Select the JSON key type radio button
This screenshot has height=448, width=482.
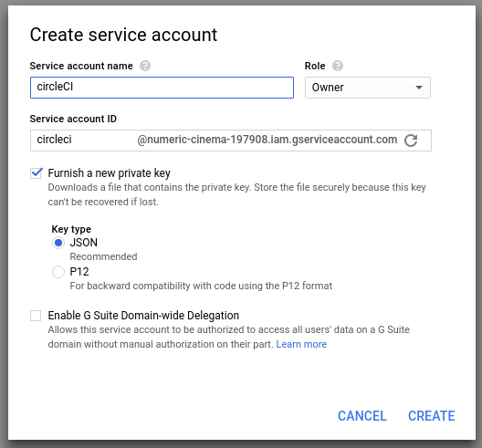58,243
